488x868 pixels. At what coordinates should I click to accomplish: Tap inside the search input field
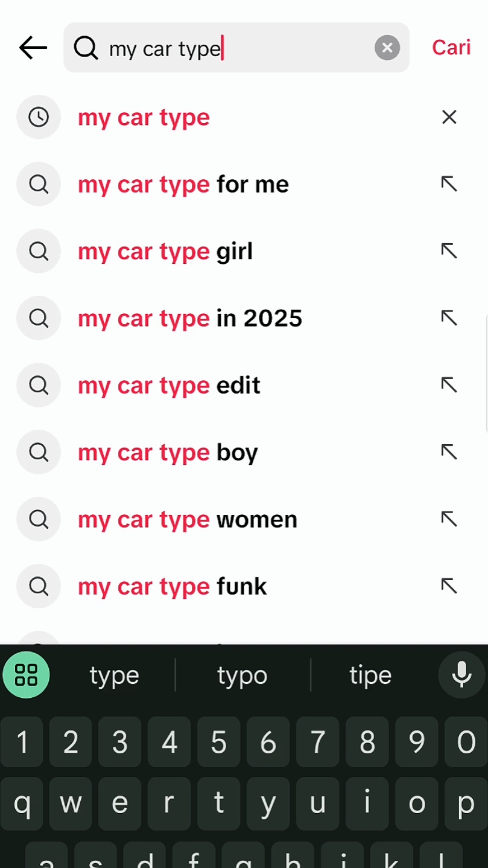pyautogui.click(x=235, y=48)
